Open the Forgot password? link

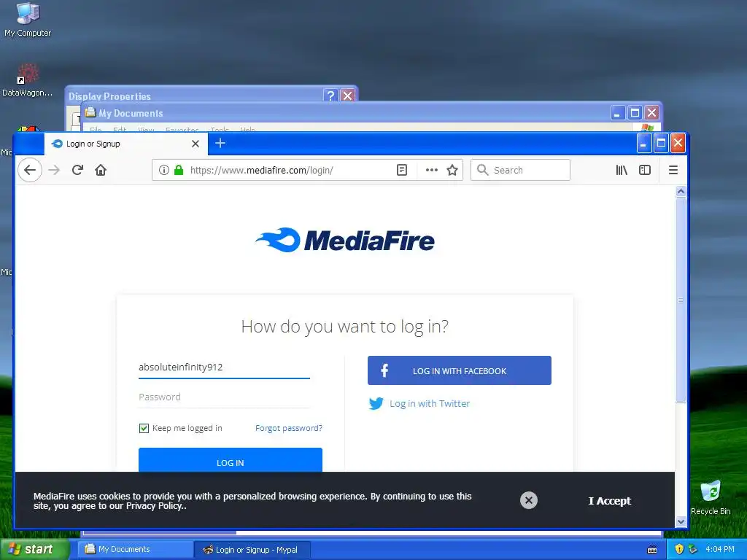[x=289, y=428]
